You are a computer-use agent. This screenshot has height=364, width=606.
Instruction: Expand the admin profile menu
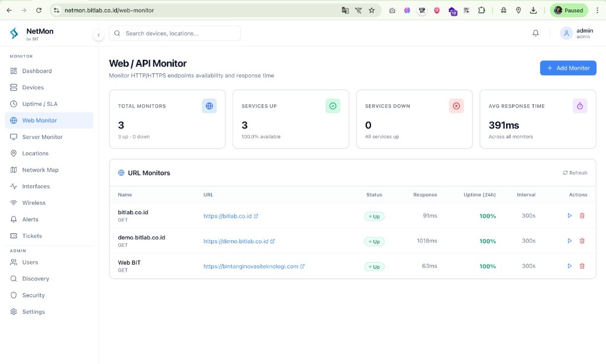[x=577, y=33]
